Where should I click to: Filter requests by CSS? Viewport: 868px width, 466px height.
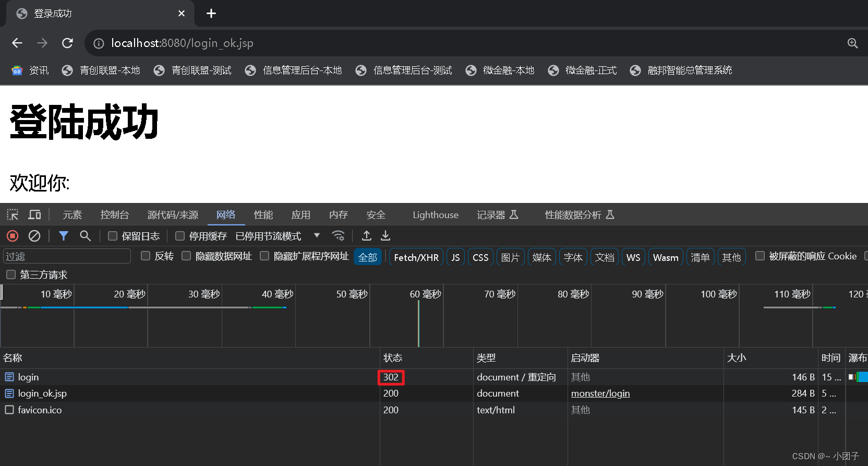480,257
